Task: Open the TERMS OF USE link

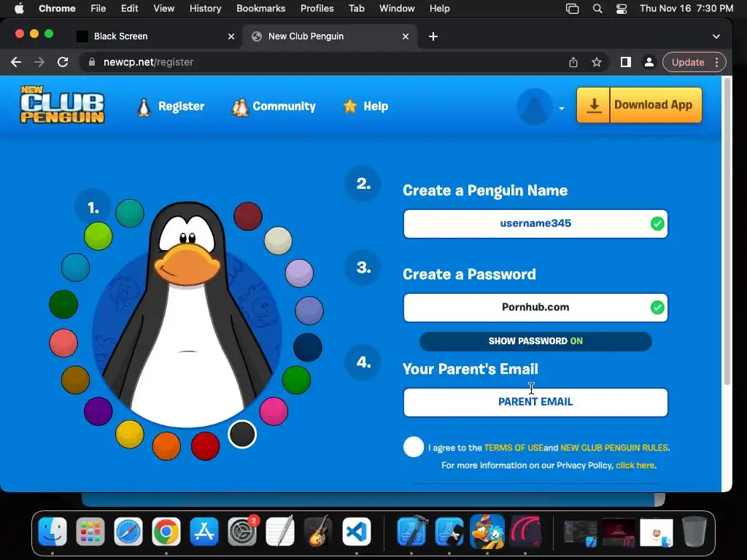Action: [514, 448]
